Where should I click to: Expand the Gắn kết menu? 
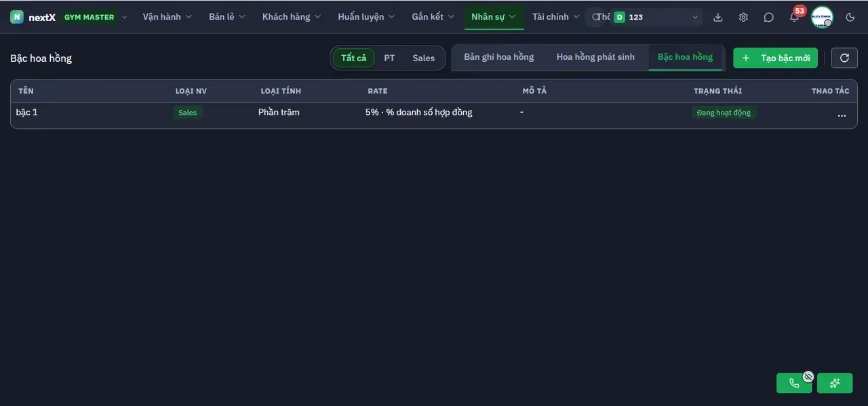(x=433, y=17)
